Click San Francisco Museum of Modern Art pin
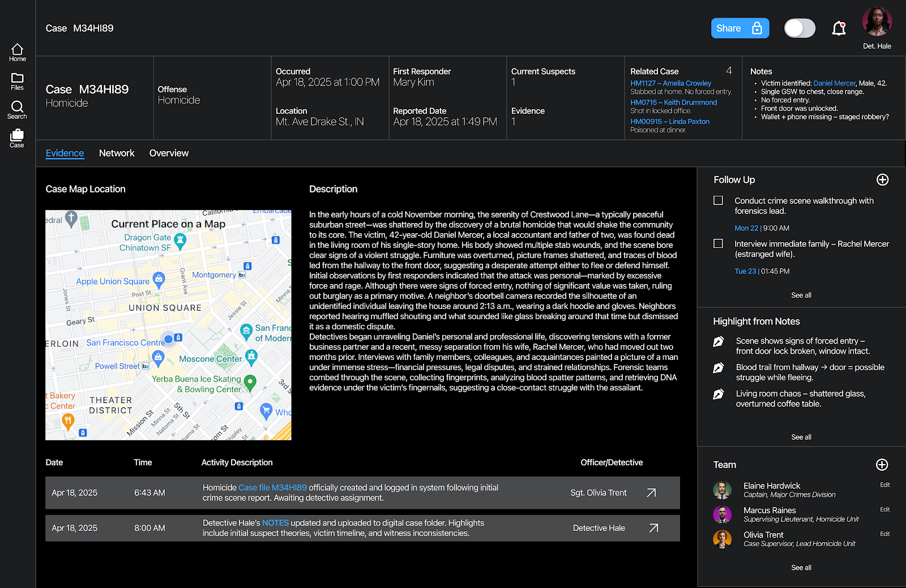The width and height of the screenshot is (906, 588). (x=246, y=331)
